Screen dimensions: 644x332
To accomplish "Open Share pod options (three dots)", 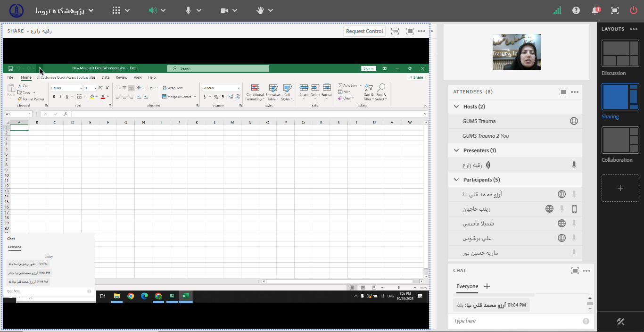I will [x=421, y=31].
